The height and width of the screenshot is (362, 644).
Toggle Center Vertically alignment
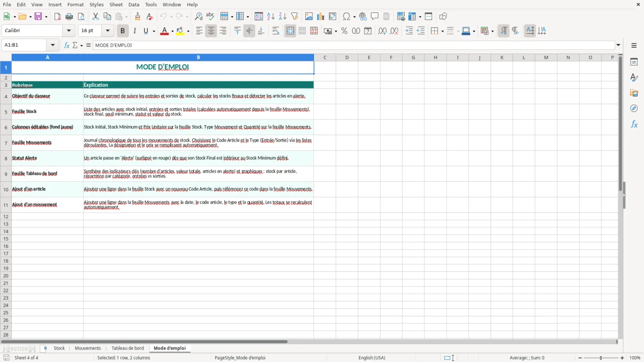tap(249, 31)
